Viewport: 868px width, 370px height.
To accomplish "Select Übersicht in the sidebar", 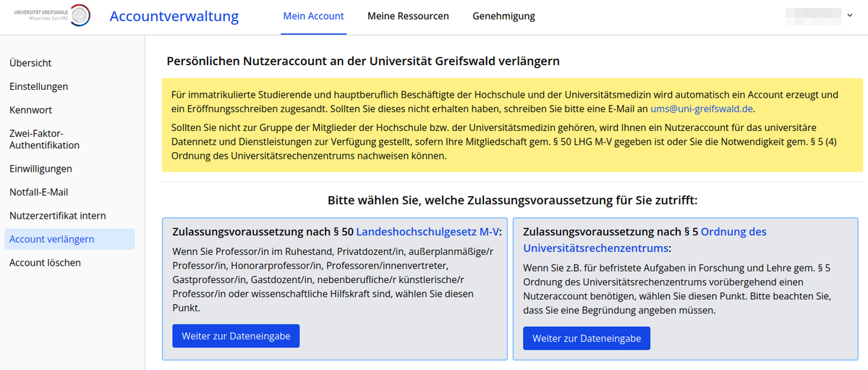I will pyautogui.click(x=30, y=63).
